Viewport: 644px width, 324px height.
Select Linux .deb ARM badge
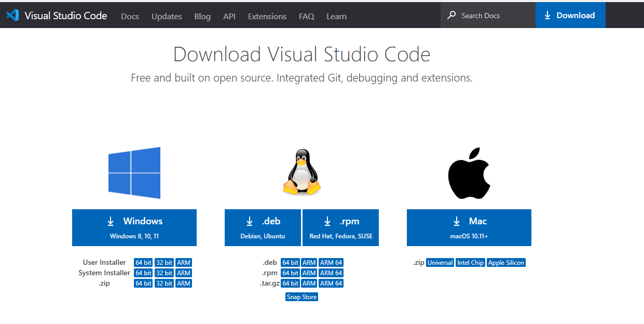pyautogui.click(x=309, y=263)
